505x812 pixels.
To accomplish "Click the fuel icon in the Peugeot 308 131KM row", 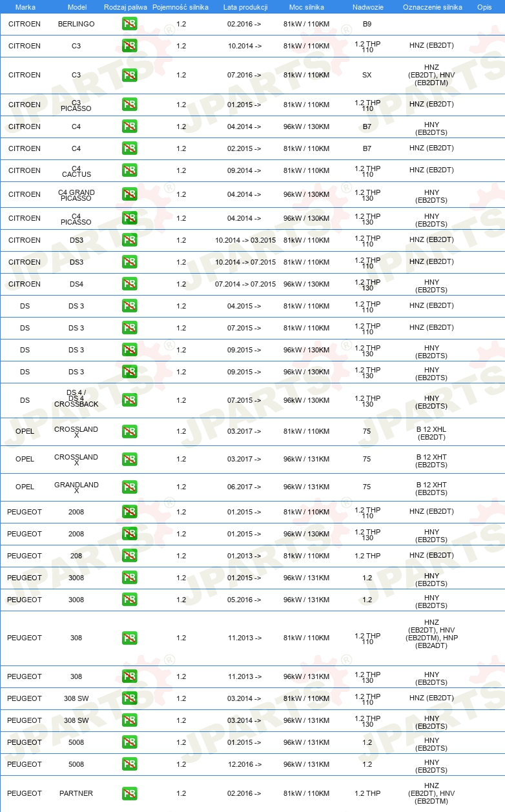I will click(129, 677).
